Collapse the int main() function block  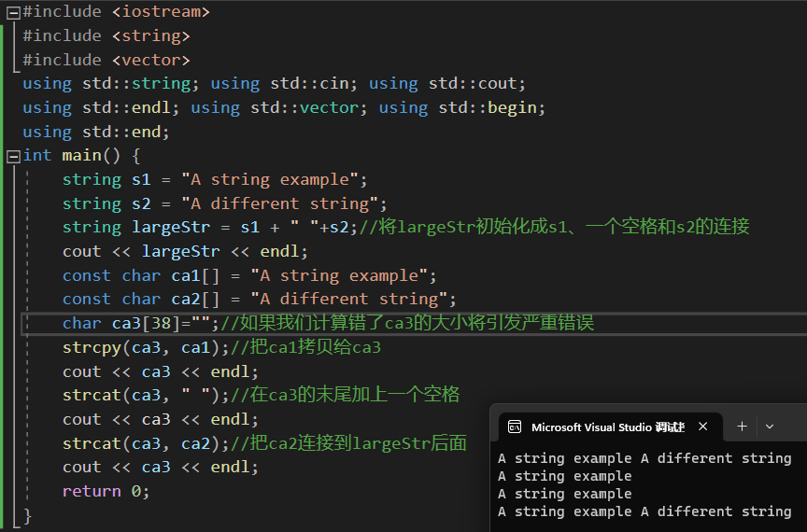(13, 156)
